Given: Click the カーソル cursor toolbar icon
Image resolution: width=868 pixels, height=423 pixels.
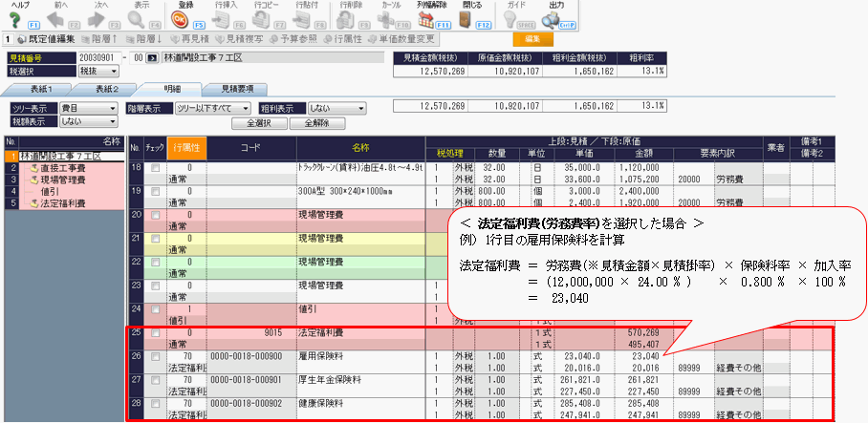Looking at the screenshot, I should coord(386,19).
